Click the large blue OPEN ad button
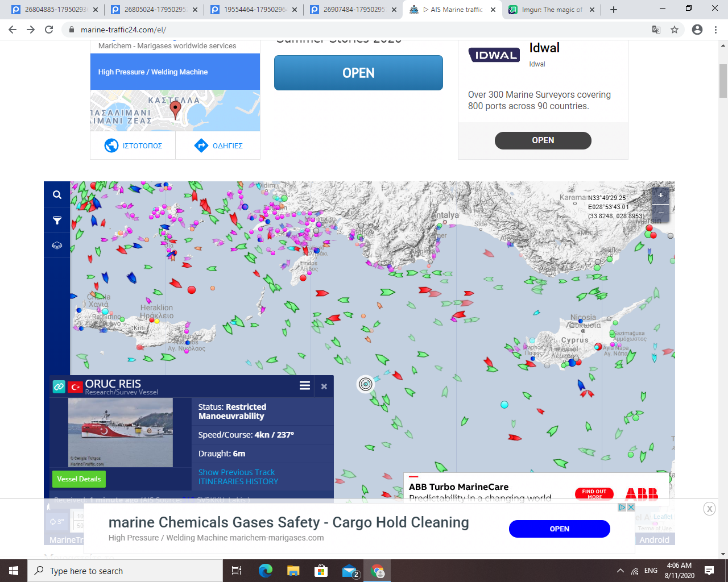This screenshot has height=582, width=728. (358, 73)
